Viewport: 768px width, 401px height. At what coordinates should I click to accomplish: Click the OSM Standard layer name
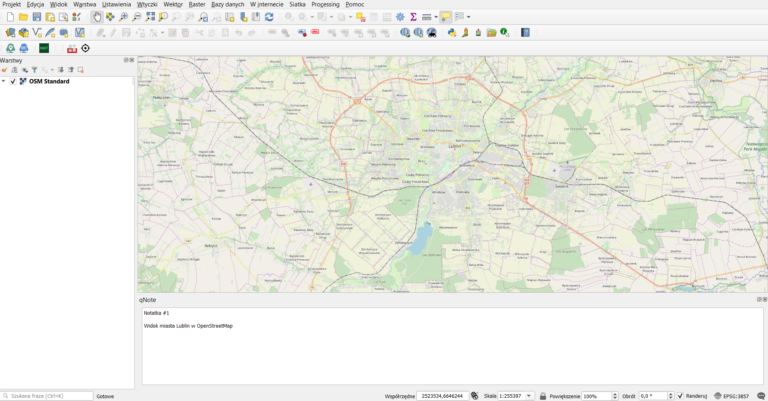tap(49, 81)
